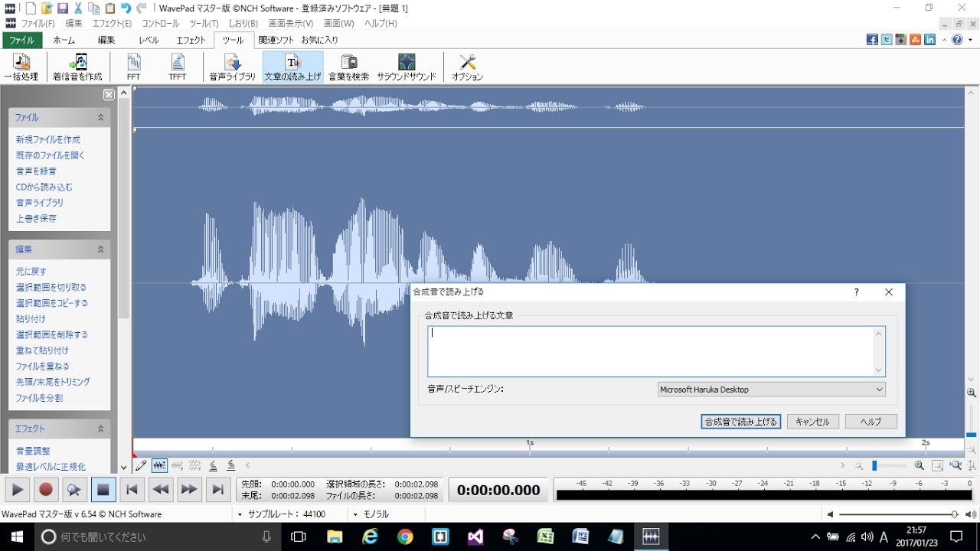Image resolution: width=980 pixels, height=551 pixels.
Task: Click the Facebook share icon
Action: click(x=872, y=40)
